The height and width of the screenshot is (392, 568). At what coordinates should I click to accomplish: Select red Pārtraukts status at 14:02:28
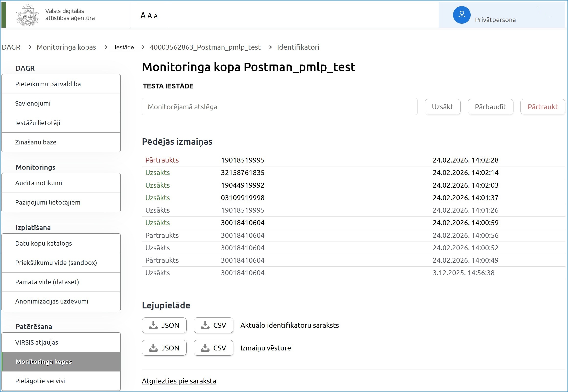tap(162, 160)
